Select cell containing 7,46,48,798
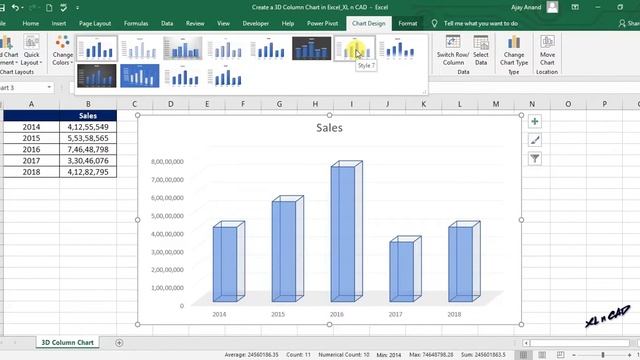This screenshot has width=640, height=360. pyautogui.click(x=88, y=149)
